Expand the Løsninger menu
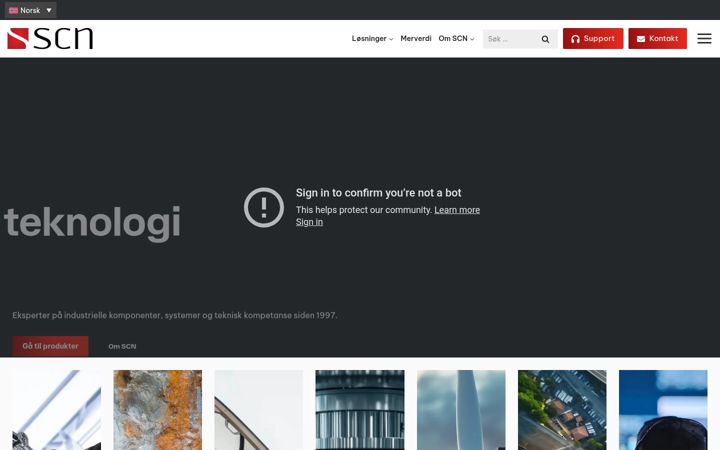The width and height of the screenshot is (720, 450). [x=372, y=39]
